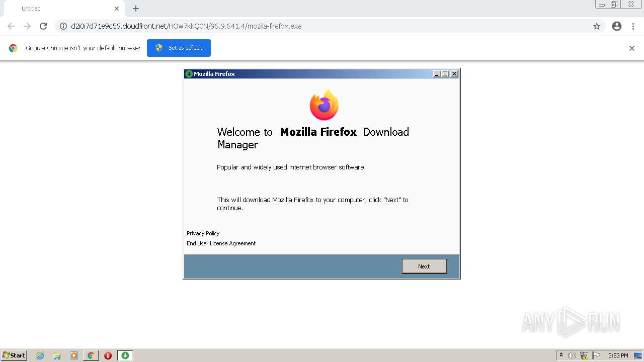
Task: Minimize the Chrome browser window
Action: click(602, 5)
